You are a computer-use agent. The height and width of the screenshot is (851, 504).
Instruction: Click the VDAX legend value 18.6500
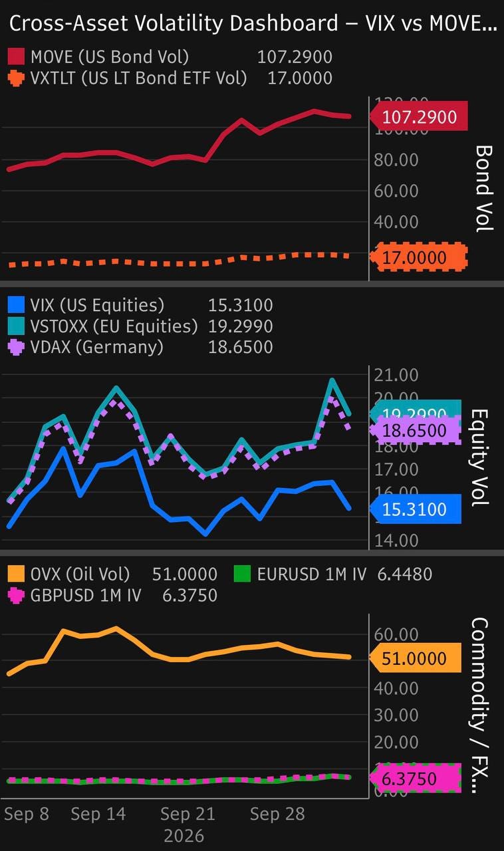click(241, 347)
